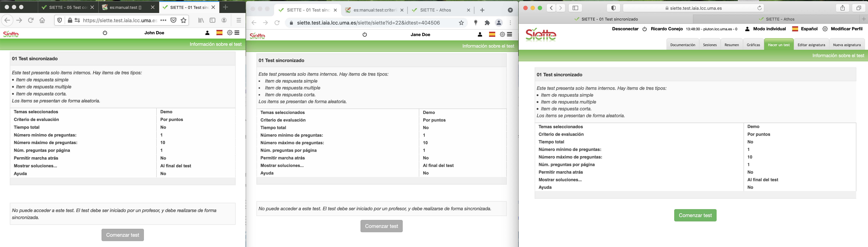
Task: Click the Firefox home icon
Action: point(42,20)
